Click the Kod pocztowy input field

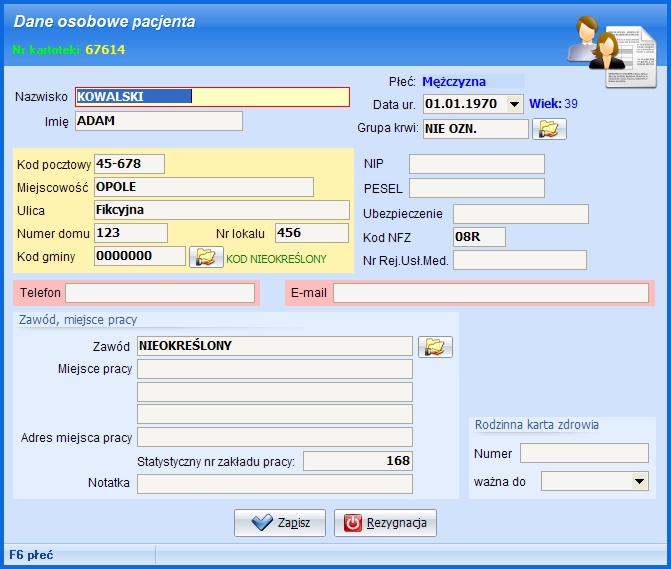[128, 164]
